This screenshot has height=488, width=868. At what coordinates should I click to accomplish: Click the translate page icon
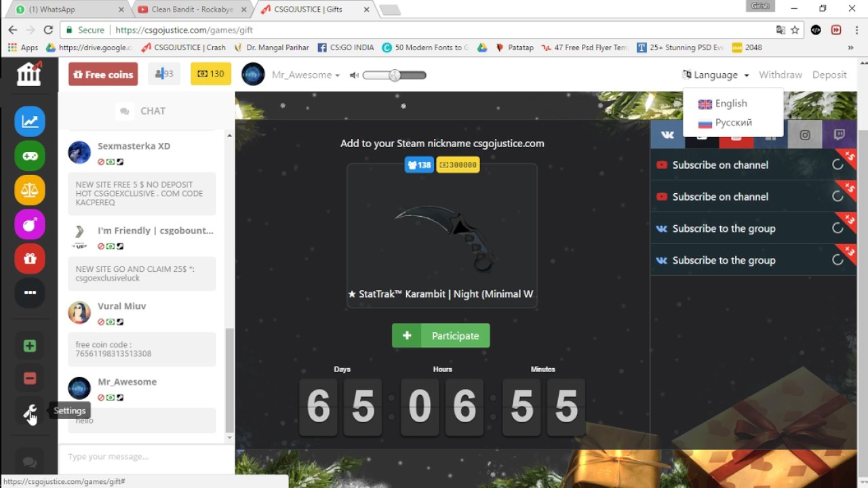pyautogui.click(x=781, y=30)
